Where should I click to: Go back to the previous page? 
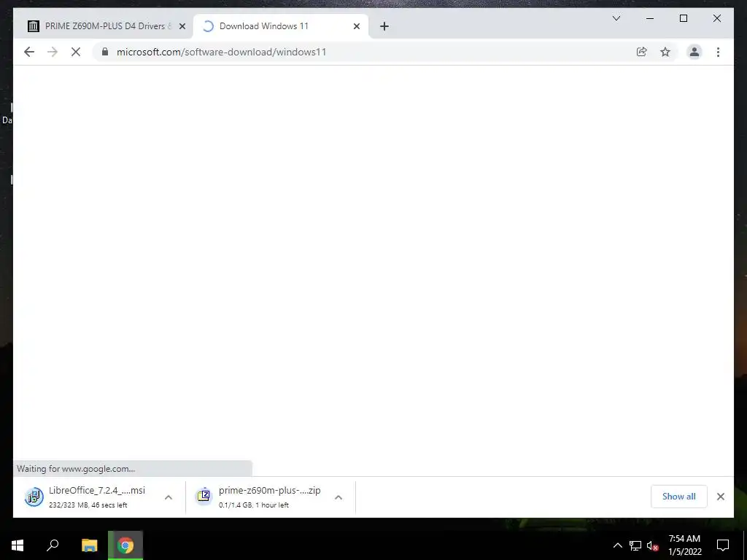(29, 52)
